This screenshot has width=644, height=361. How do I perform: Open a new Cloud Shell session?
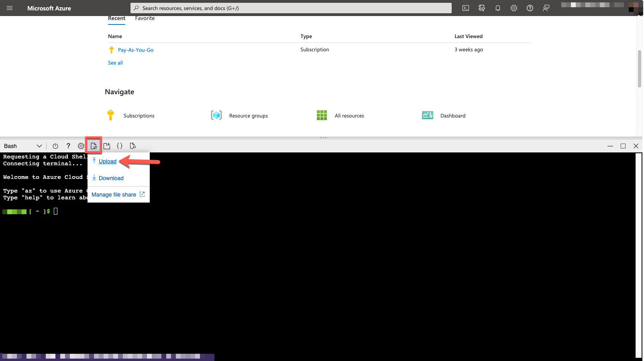click(x=107, y=146)
